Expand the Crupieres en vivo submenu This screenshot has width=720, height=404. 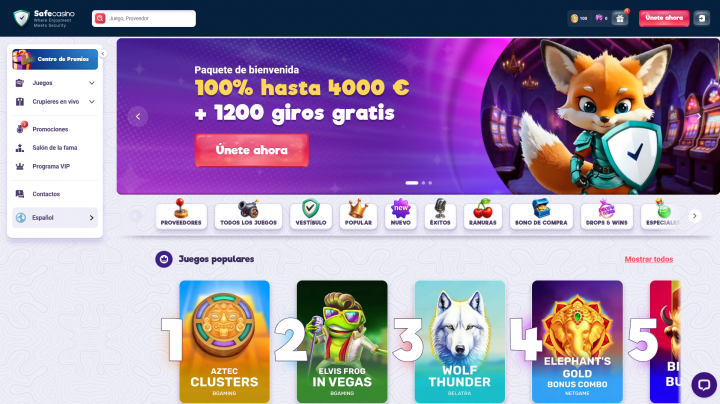tap(55, 101)
